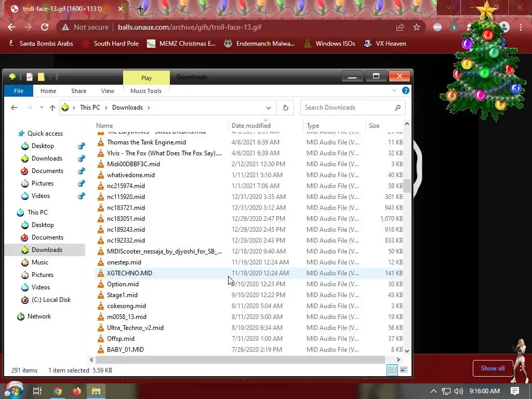This screenshot has width=532, height=399.
Task: Sort by Type column header
Action: [313, 126]
